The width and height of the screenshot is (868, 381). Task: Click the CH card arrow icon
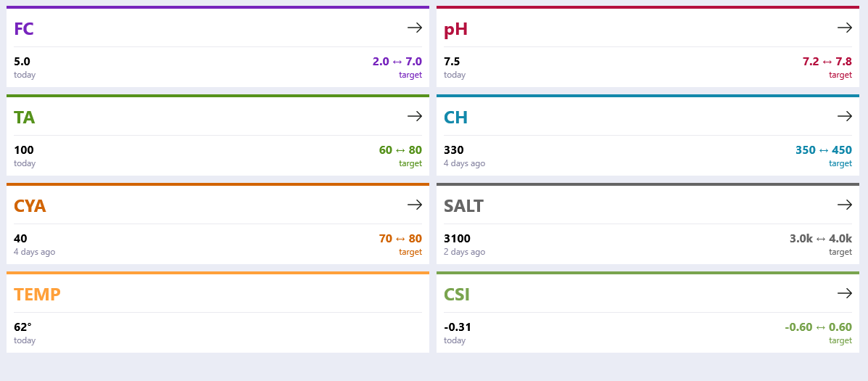coord(844,116)
